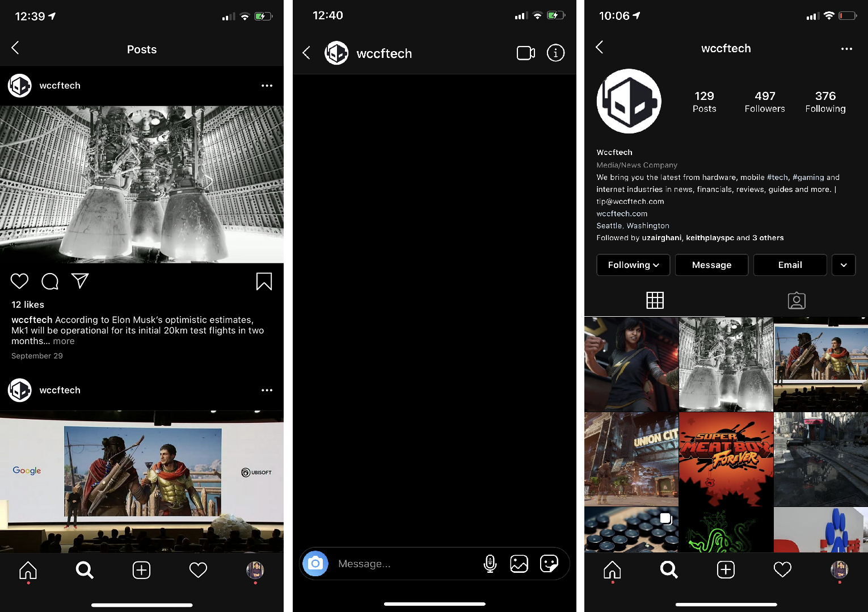Comment on the rocket engine post
Viewport: 868px width, 612px height.
coord(50,281)
